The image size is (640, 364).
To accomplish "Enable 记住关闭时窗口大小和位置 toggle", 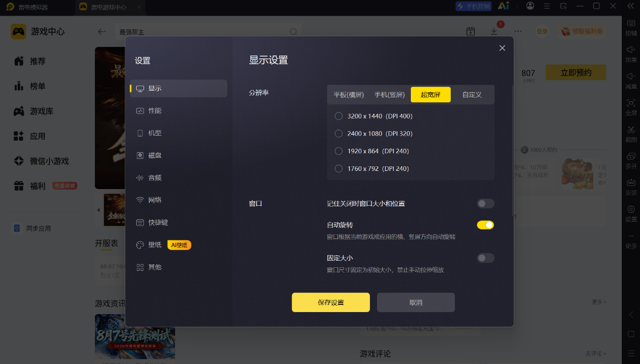I will (x=486, y=204).
